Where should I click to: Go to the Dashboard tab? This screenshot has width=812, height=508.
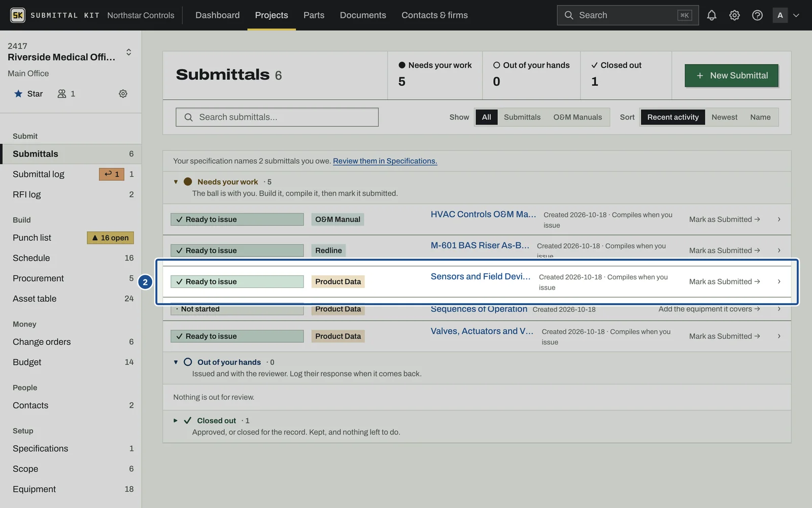218,15
